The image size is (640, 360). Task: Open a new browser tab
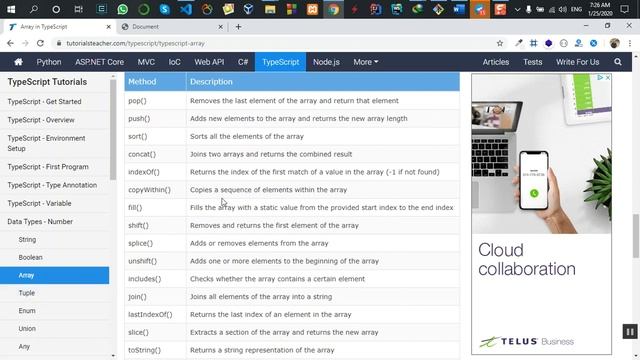(238, 27)
